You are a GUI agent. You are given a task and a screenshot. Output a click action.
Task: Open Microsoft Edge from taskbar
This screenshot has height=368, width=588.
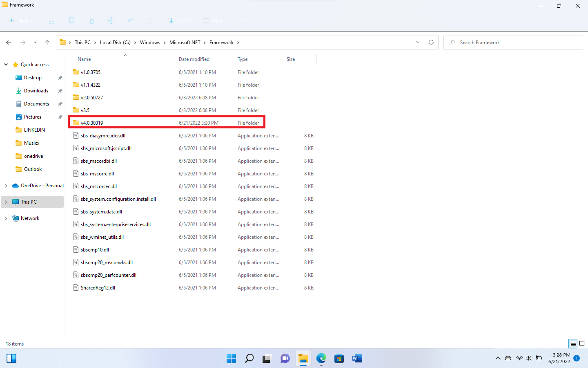[x=321, y=359]
